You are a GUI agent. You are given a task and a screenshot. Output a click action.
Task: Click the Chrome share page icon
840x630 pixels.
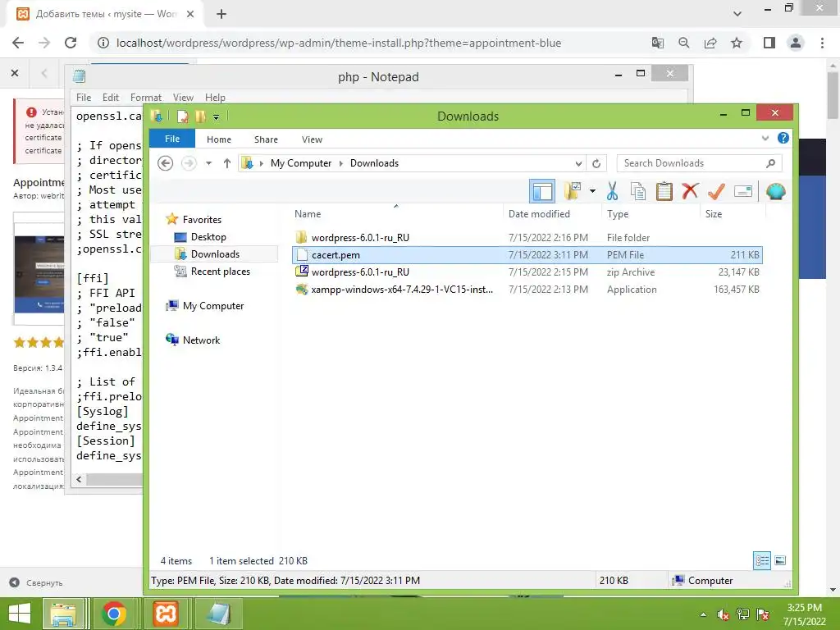click(710, 43)
